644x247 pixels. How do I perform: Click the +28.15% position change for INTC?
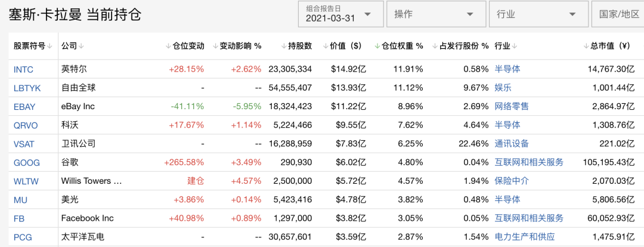pyautogui.click(x=187, y=69)
